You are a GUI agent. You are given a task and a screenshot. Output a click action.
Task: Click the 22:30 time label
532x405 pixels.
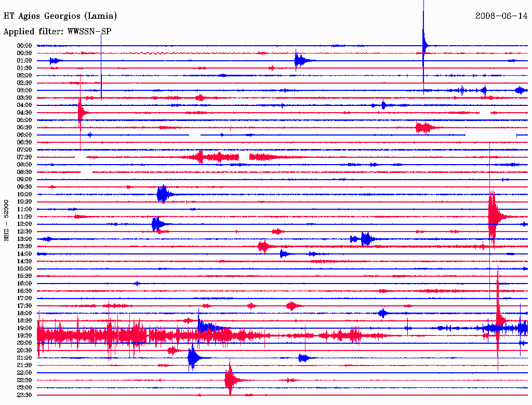click(24, 380)
